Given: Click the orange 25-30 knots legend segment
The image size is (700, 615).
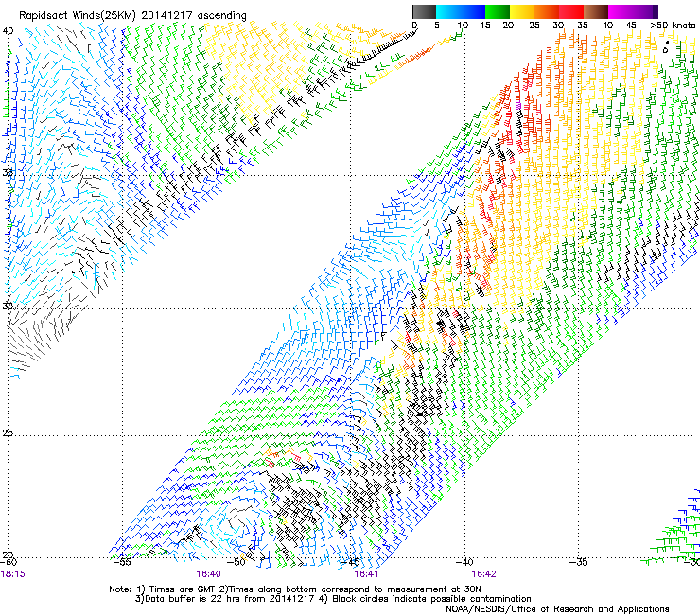Looking at the screenshot, I should click(x=547, y=11).
